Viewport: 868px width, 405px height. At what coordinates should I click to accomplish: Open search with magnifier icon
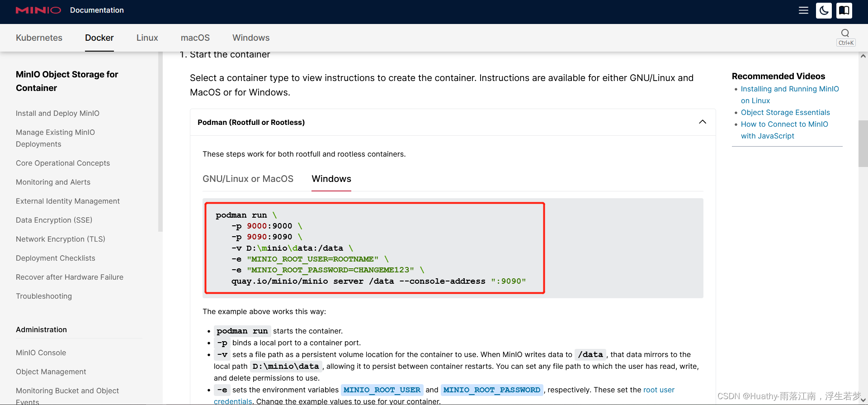click(x=845, y=33)
